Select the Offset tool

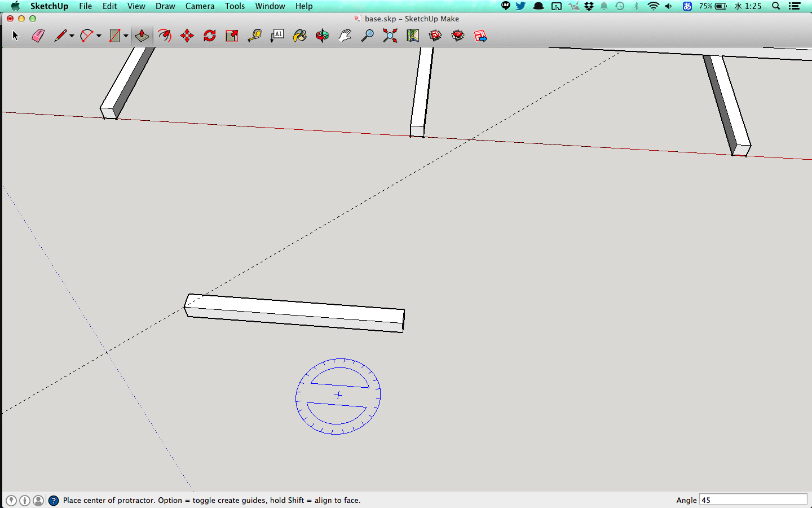click(164, 36)
